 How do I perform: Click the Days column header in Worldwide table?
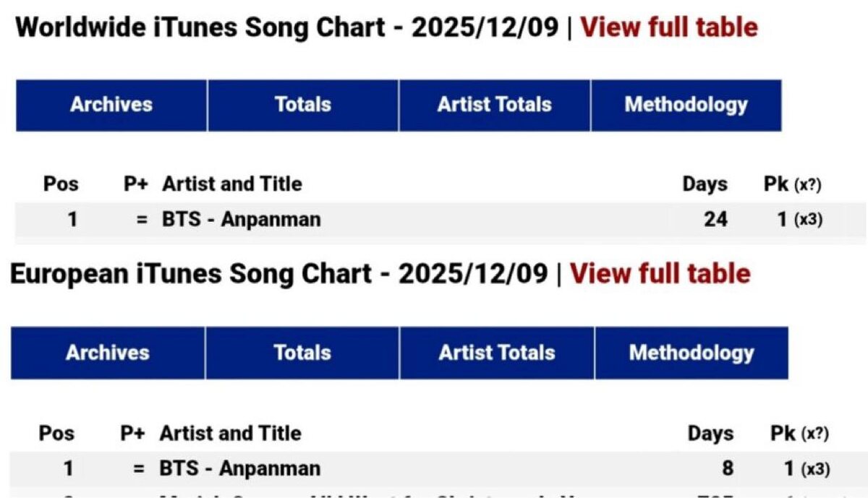coord(705,184)
